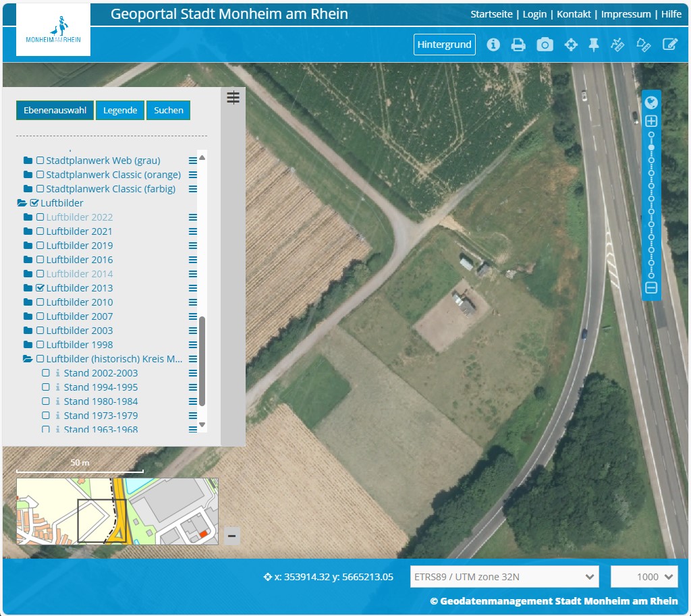The height and width of the screenshot is (616, 691).
Task: Show info for Stand 1994-1995 layer
Action: coord(58,387)
